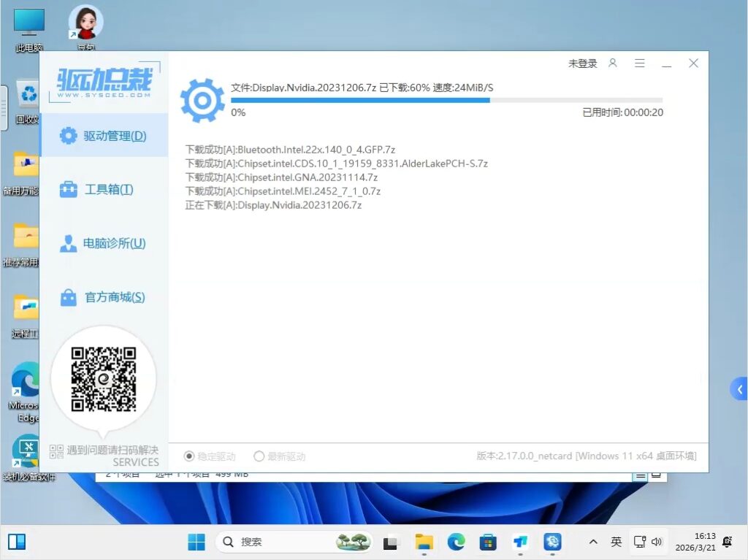The height and width of the screenshot is (560, 748).
Task: Expand the blue side-panel arrow on desktop edge
Action: pos(739,389)
